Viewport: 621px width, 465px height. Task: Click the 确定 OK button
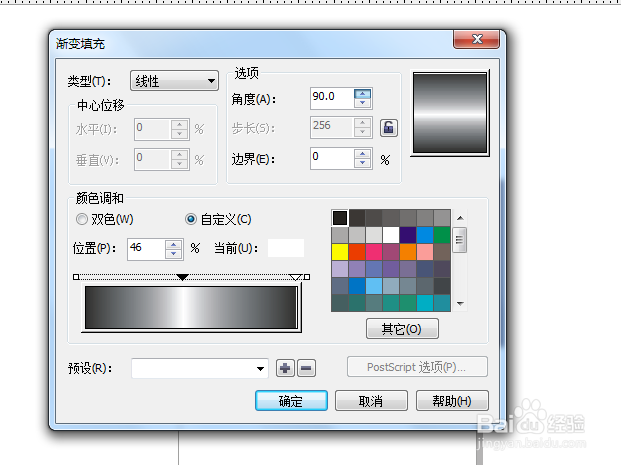[x=291, y=400]
